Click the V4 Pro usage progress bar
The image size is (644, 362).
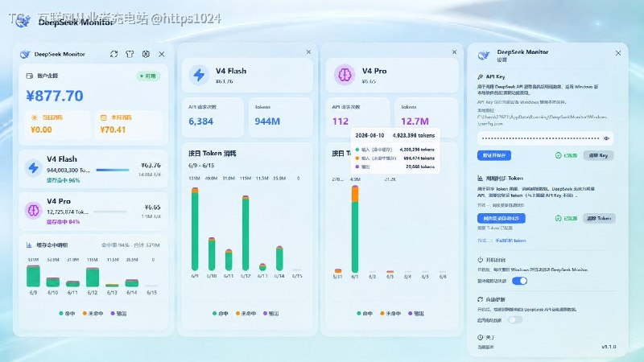click(x=110, y=212)
